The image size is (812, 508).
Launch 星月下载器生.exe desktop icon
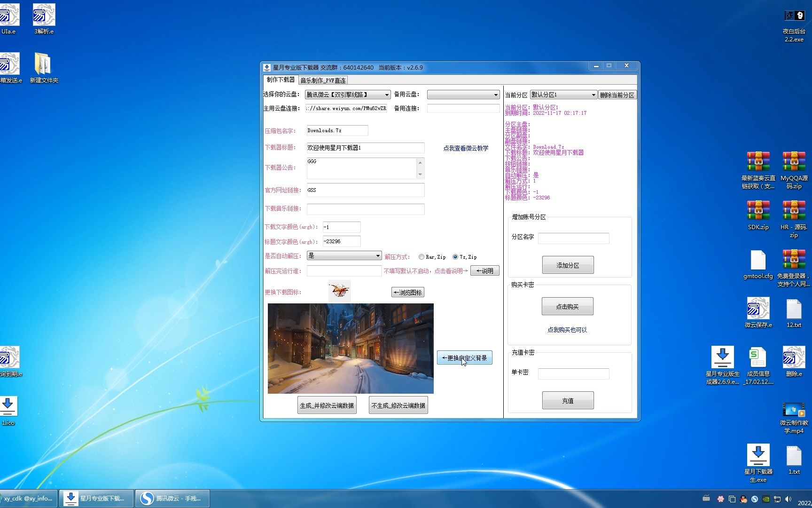(758, 463)
